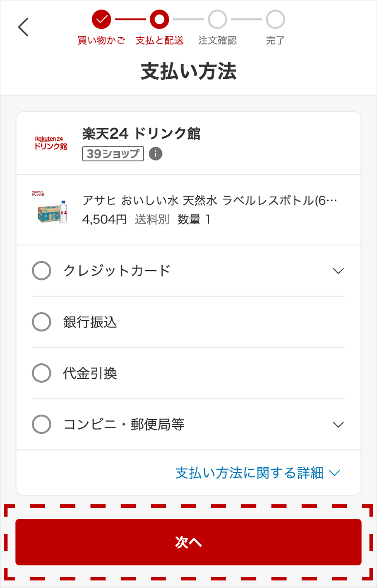Image resolution: width=377 pixels, height=588 pixels.
Task: Click the 注文確認 step circle
Action: pyautogui.click(x=218, y=20)
